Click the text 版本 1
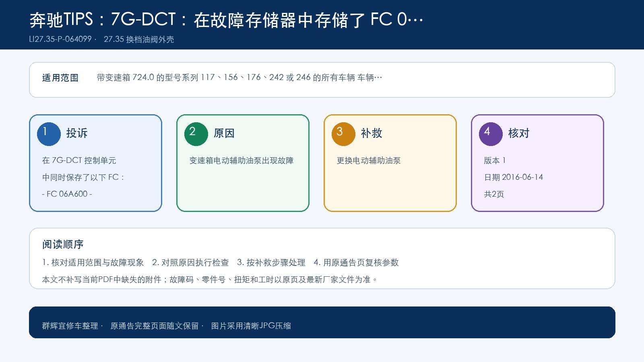The width and height of the screenshot is (644, 362). coord(495,160)
